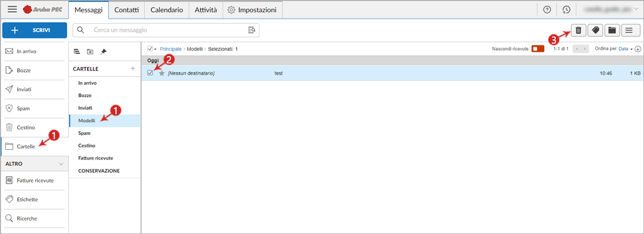The image size is (644, 234).
Task: Open the select-all checkbox dropdown arrow
Action: click(x=156, y=49)
